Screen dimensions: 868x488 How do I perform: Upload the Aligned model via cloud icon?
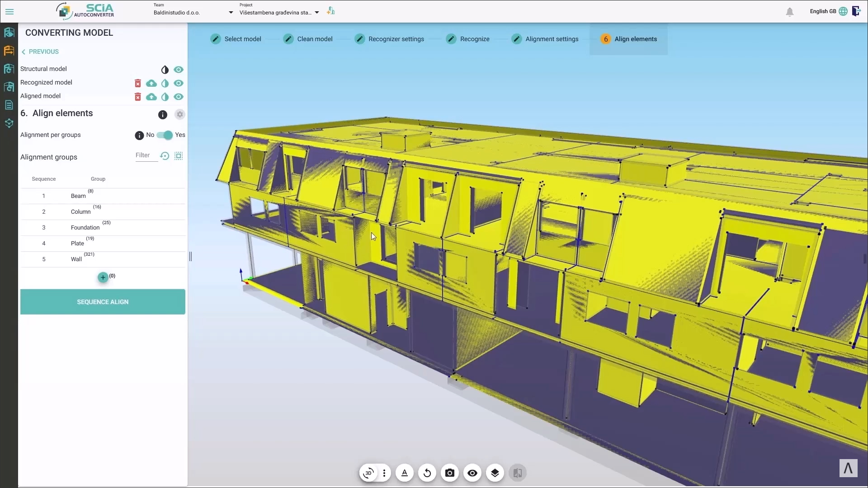coord(151,97)
